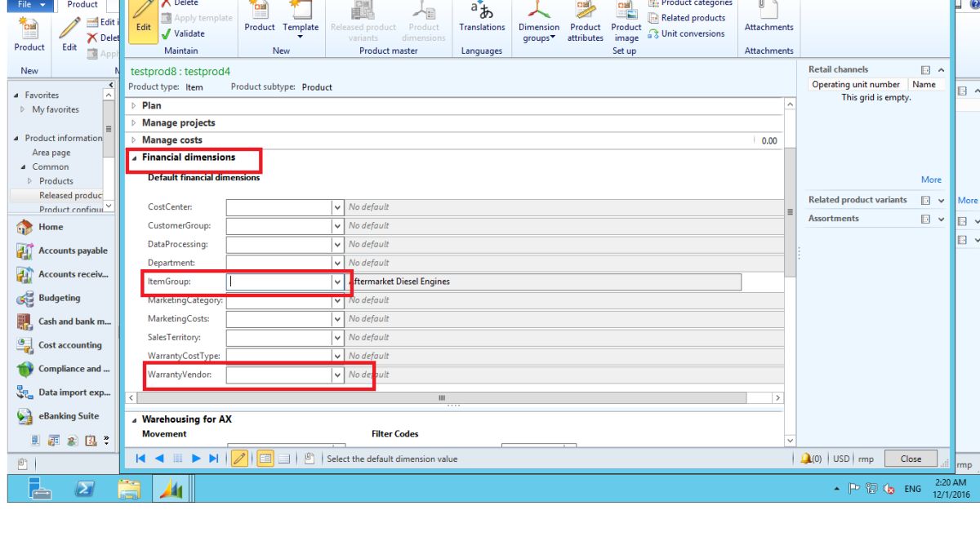Open the File menu
This screenshot has width=980, height=550.
coord(32,5)
